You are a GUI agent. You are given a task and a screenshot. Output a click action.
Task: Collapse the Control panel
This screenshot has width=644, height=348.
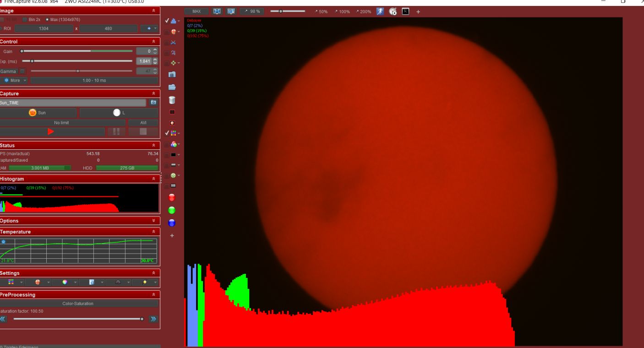(153, 42)
